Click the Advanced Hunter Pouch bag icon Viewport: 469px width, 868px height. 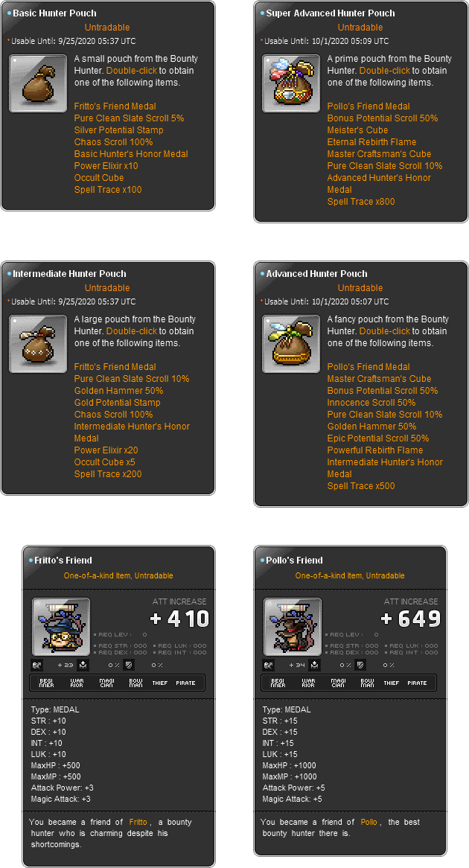pyautogui.click(x=290, y=344)
